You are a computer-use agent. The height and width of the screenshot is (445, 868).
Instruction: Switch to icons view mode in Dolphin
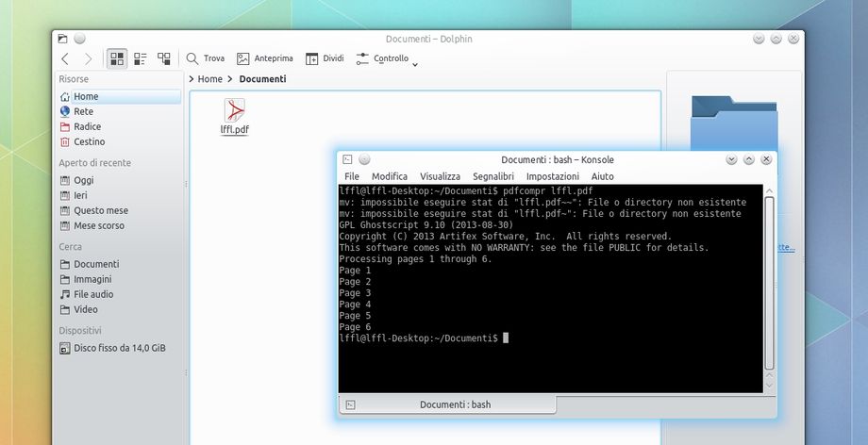[x=117, y=58]
